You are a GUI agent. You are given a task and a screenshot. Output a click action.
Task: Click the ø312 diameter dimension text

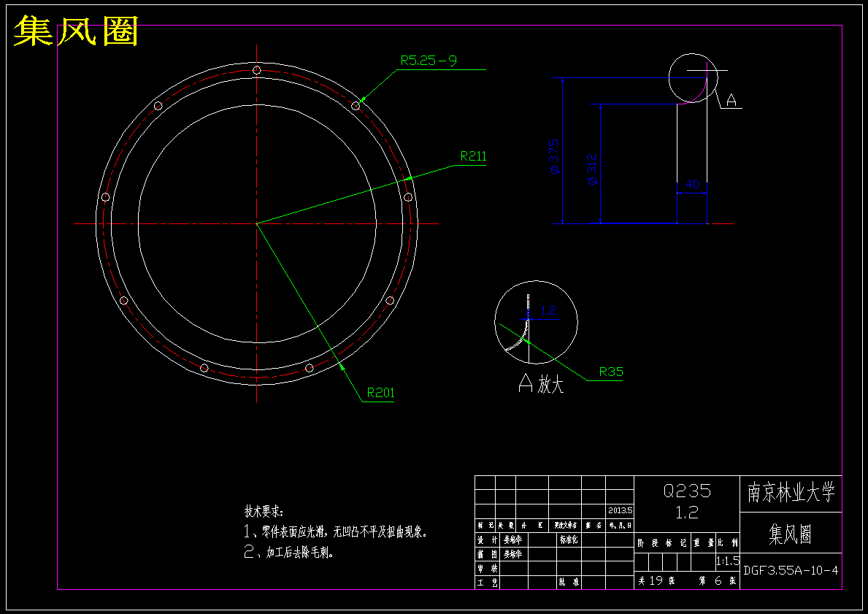(x=591, y=169)
